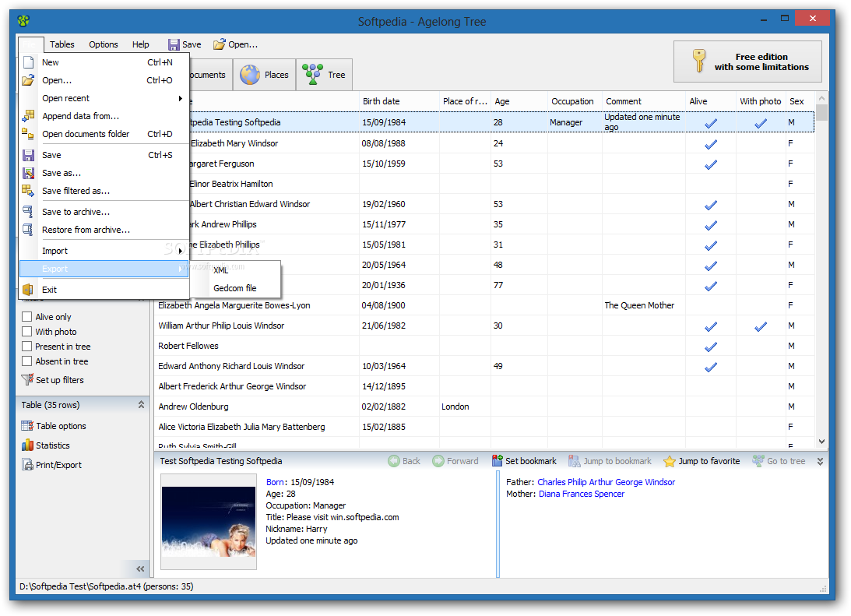Click the person photo thumbnail
Screen dimensions: 851x616
tap(209, 522)
